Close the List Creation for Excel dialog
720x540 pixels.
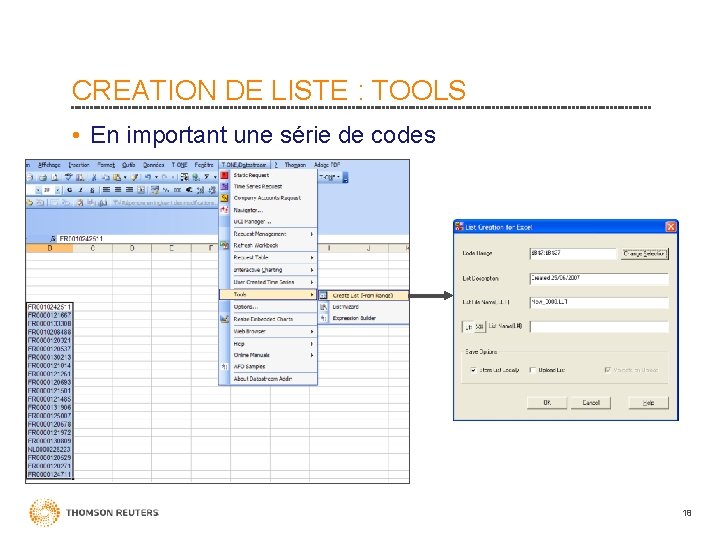coord(670,227)
